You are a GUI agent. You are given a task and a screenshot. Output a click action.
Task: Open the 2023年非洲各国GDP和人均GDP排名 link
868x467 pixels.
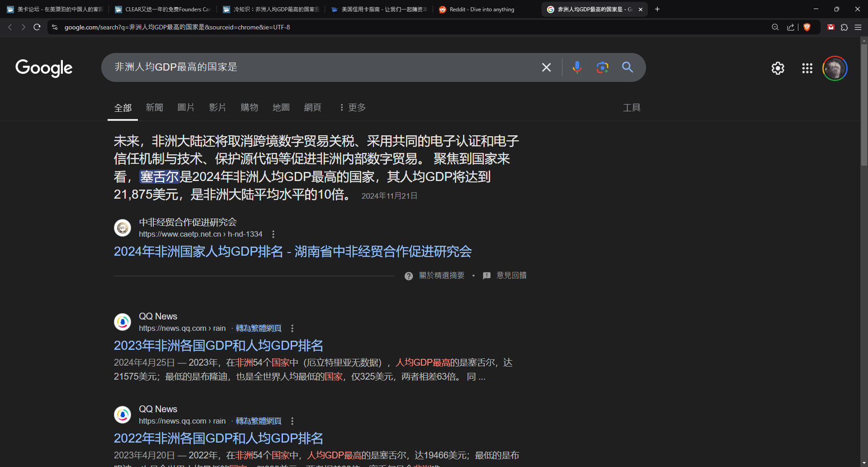tap(218, 346)
